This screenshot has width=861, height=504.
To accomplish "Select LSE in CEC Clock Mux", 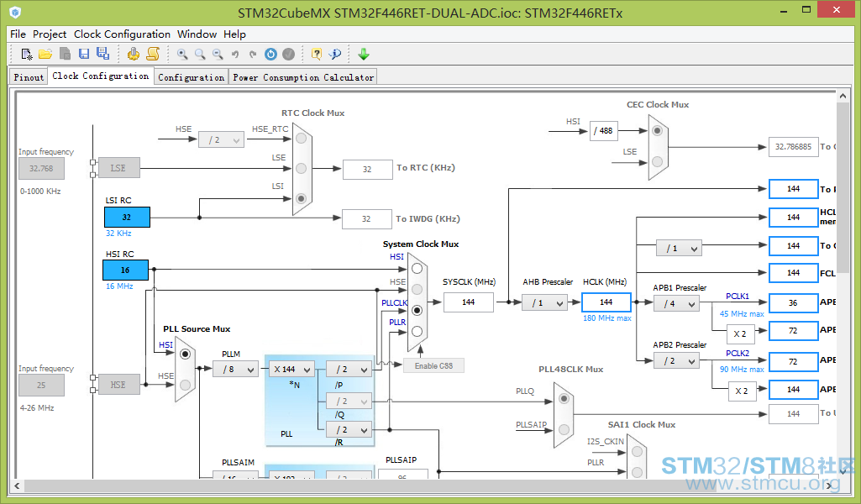I will 657,161.
